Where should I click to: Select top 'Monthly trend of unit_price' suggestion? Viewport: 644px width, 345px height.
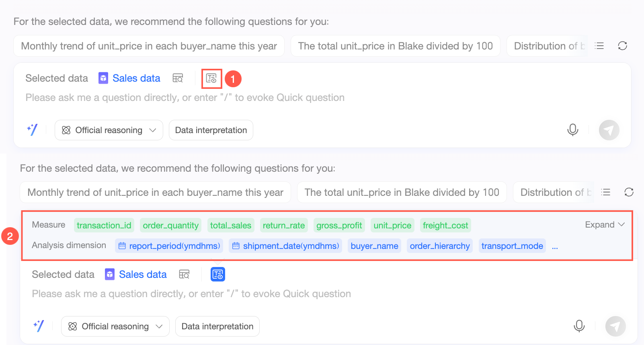149,46
